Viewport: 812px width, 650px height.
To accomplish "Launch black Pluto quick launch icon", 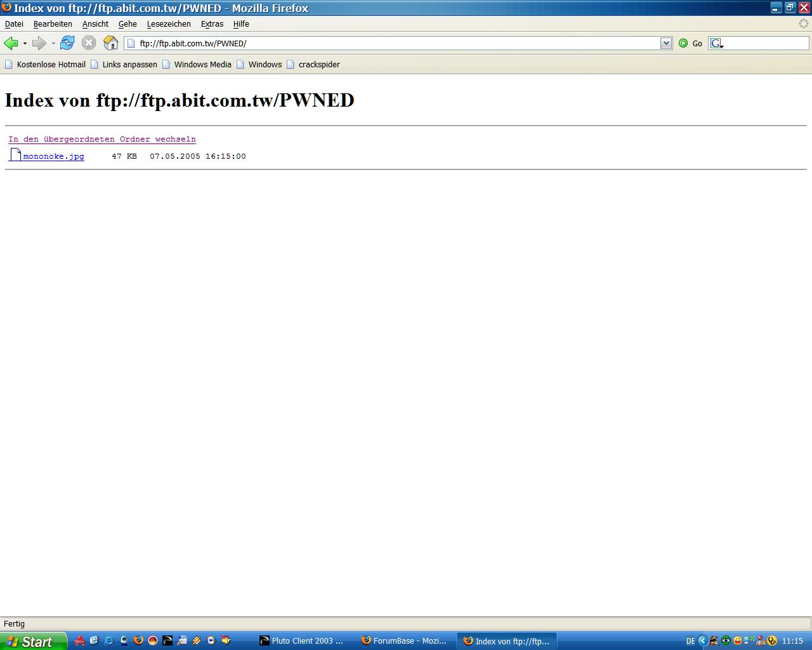I will [x=167, y=640].
